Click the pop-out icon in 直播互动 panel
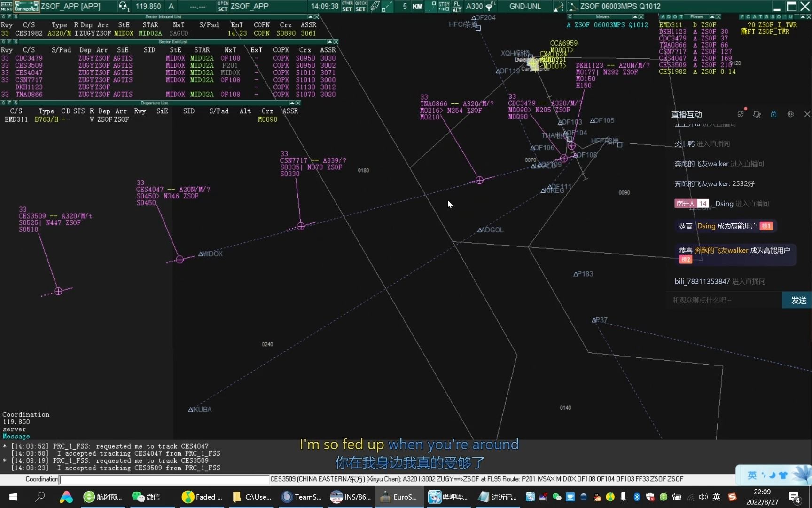 coord(741,114)
